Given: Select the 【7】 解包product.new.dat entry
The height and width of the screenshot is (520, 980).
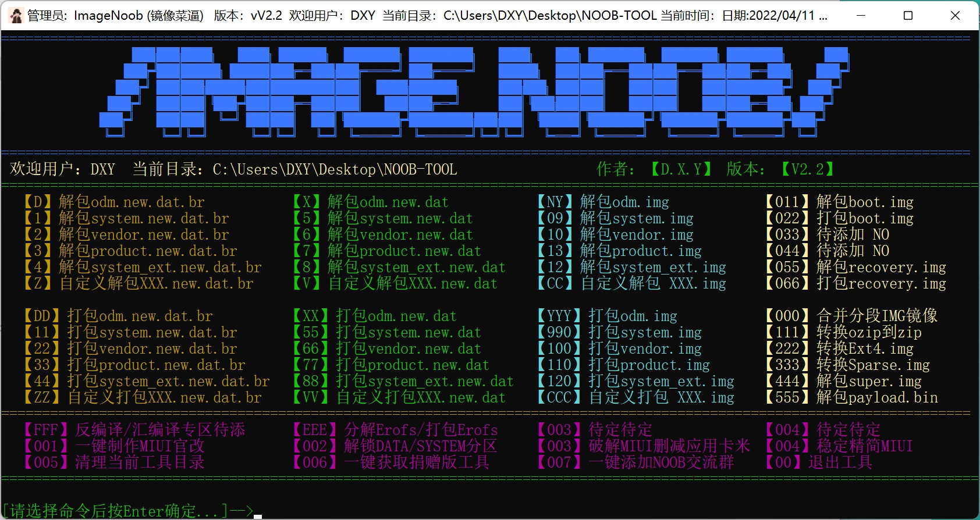Looking at the screenshot, I should 386,251.
